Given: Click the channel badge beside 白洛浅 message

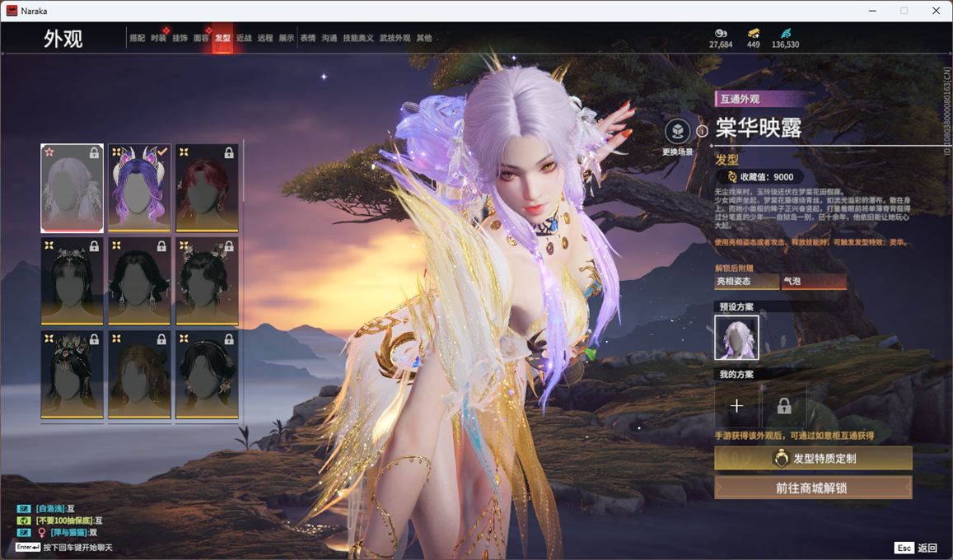Looking at the screenshot, I should click(x=24, y=508).
